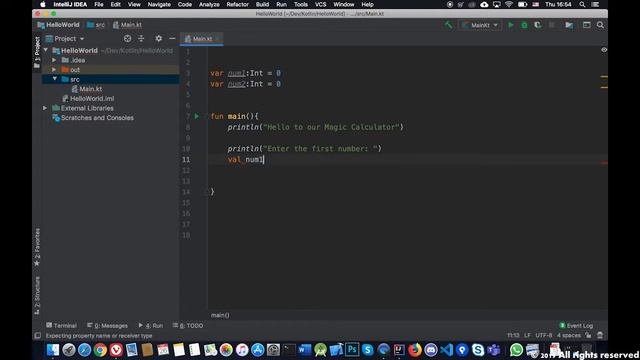Open Photoshop from the Dock
Screen dimensions: 640x360
tap(352, 350)
